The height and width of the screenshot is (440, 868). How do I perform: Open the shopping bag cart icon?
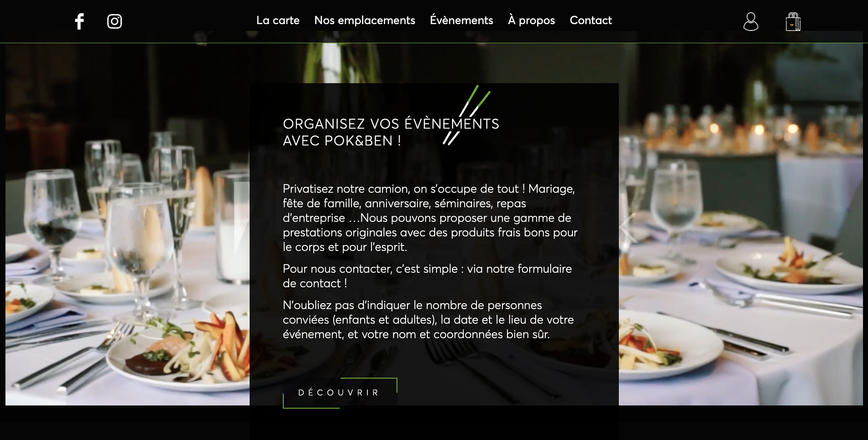point(793,21)
